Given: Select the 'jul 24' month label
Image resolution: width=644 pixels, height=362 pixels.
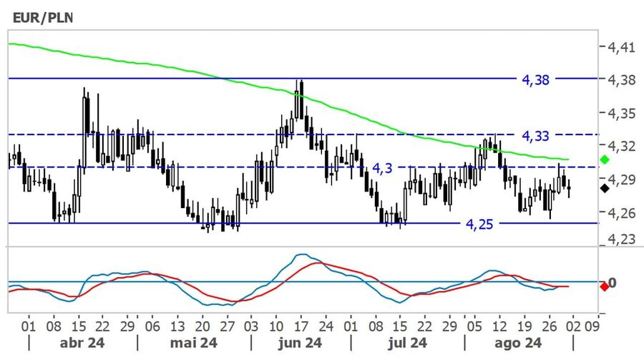Looking at the screenshot, I should (x=406, y=343).
